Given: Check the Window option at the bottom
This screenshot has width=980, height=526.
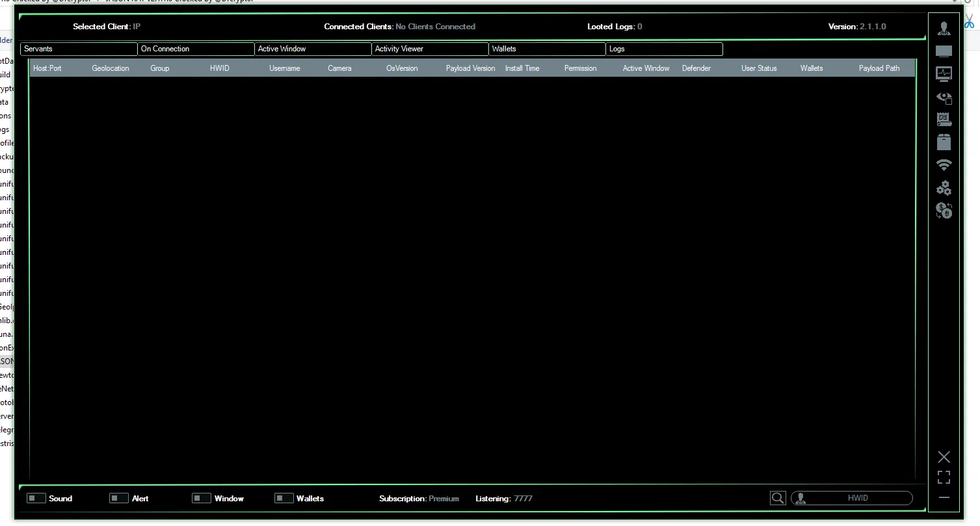Looking at the screenshot, I should pyautogui.click(x=201, y=497).
